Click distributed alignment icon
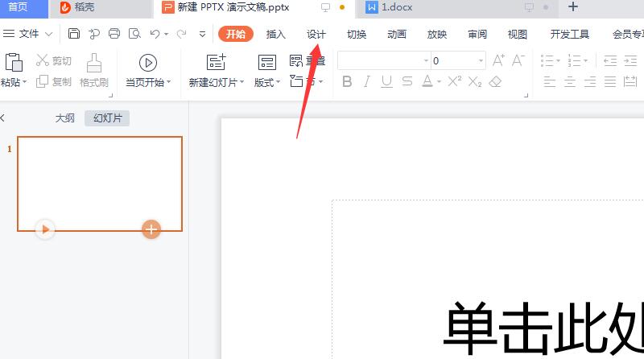This screenshot has height=359, width=644. [630, 81]
